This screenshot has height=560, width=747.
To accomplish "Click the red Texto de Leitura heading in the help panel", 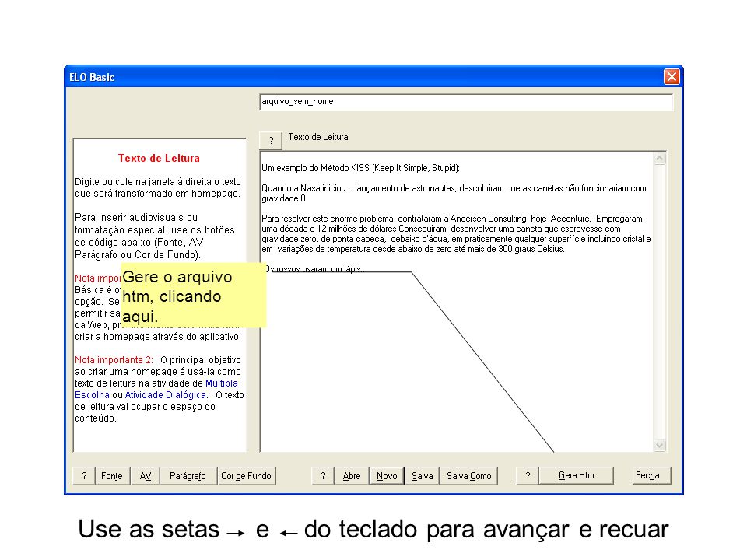I will [159, 158].
